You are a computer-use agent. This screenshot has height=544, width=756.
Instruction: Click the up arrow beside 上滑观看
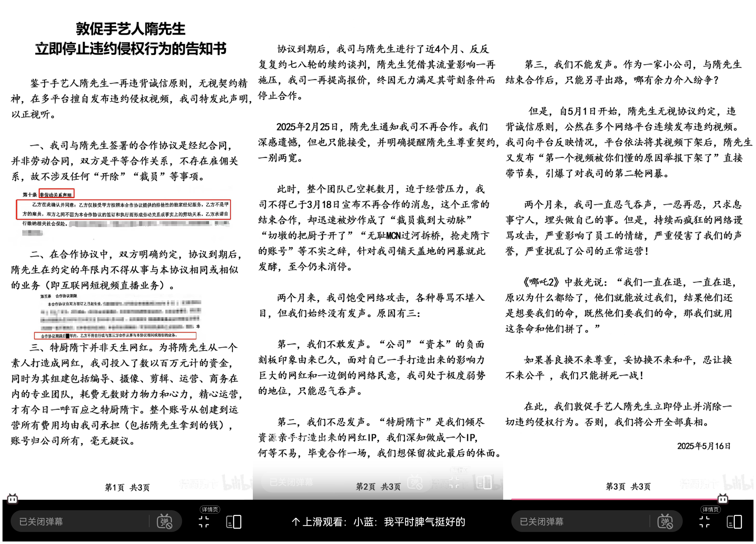(295, 522)
